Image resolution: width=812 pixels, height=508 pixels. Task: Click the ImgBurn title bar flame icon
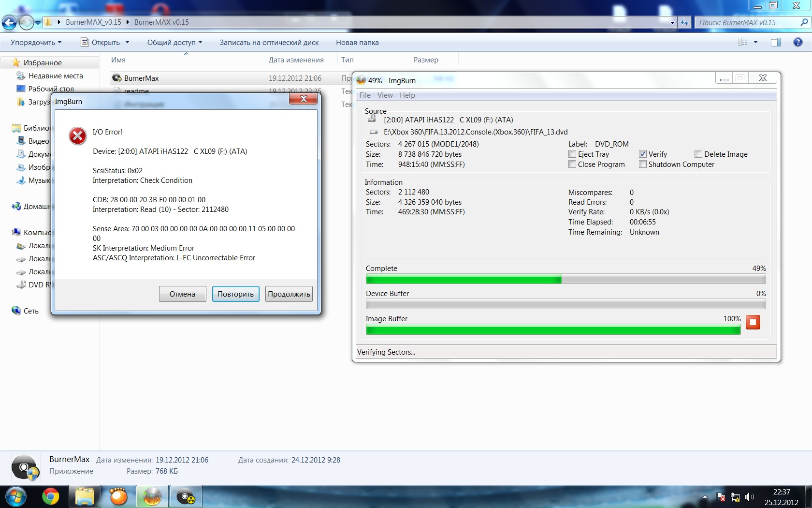pos(361,80)
